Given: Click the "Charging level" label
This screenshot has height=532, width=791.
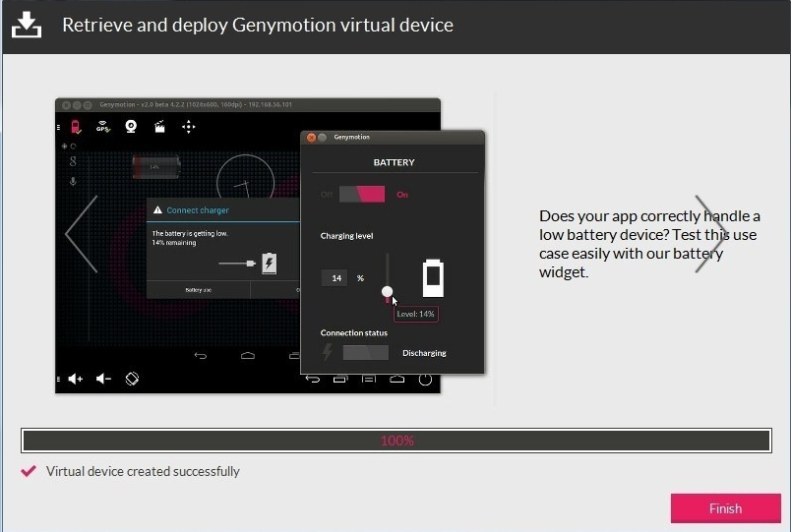Looking at the screenshot, I should tap(346, 236).
